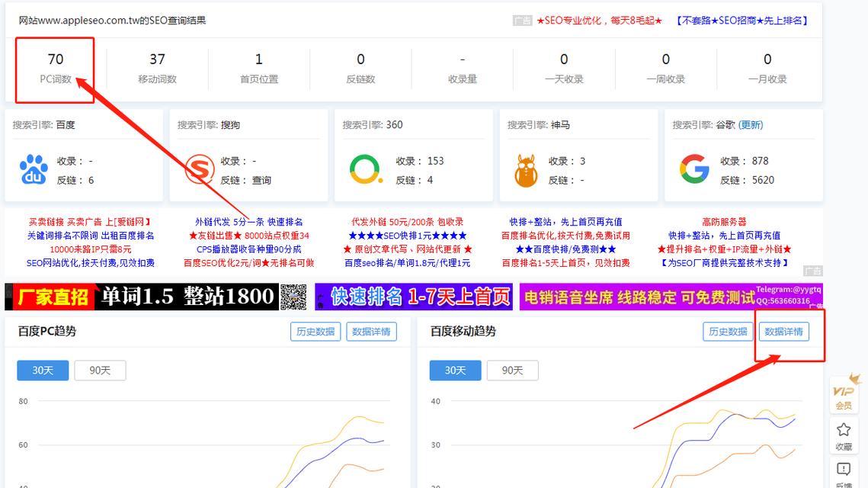The width and height of the screenshot is (868, 488).
Task: Click banner ad 厂家直招 单词1.5 整站1800
Action: click(156, 297)
